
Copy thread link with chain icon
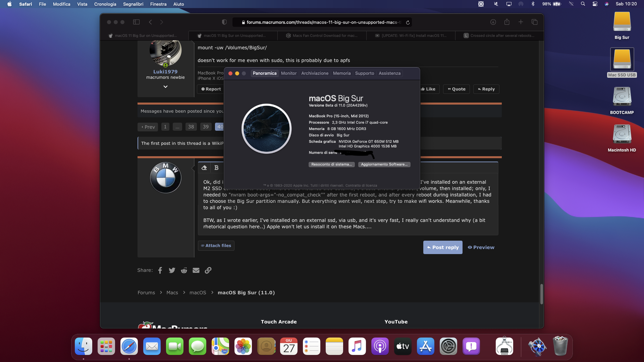[x=208, y=270]
